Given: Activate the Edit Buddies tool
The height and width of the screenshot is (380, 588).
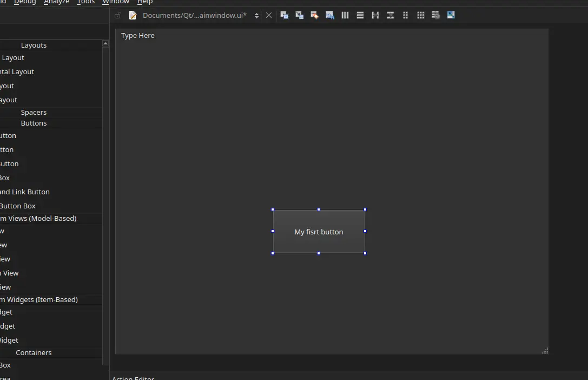Looking at the screenshot, I should coord(314,15).
